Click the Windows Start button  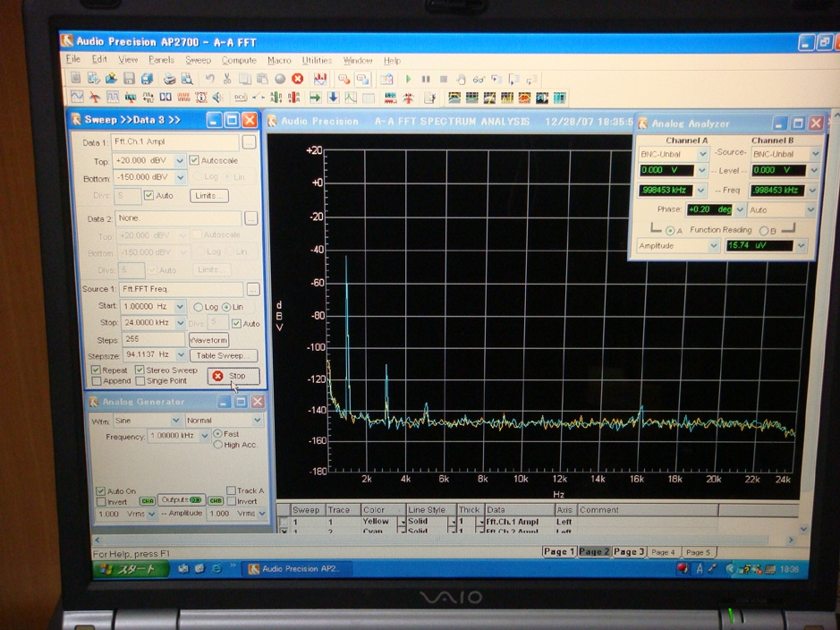[x=131, y=569]
